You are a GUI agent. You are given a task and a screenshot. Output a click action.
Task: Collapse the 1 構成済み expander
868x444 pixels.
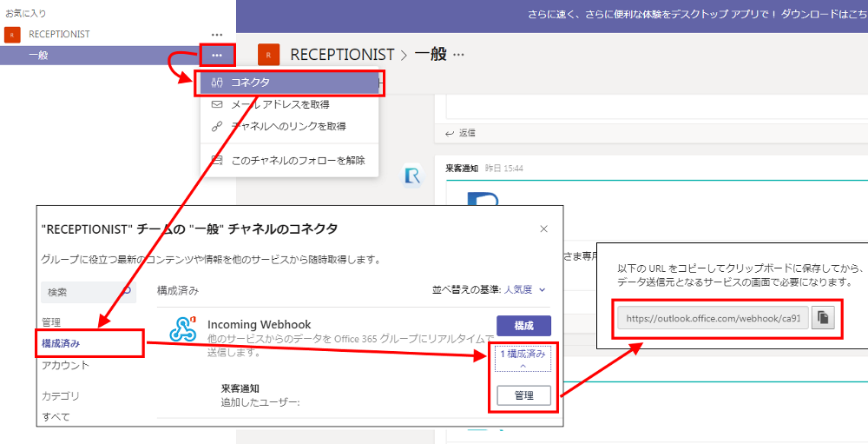(523, 360)
